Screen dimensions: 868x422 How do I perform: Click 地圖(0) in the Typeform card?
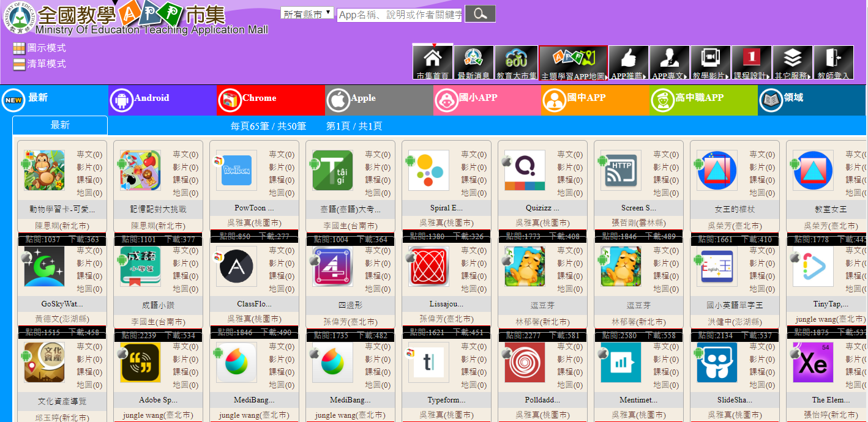474,385
